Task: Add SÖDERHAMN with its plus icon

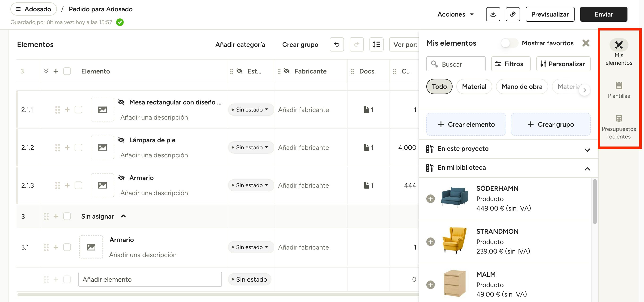Action: (430, 199)
